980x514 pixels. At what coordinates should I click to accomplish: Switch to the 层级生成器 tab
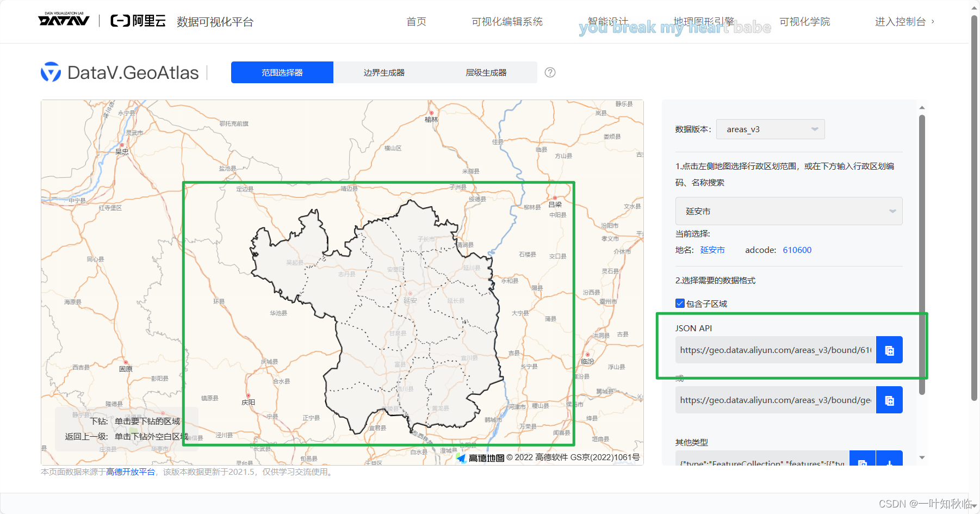[x=486, y=72]
